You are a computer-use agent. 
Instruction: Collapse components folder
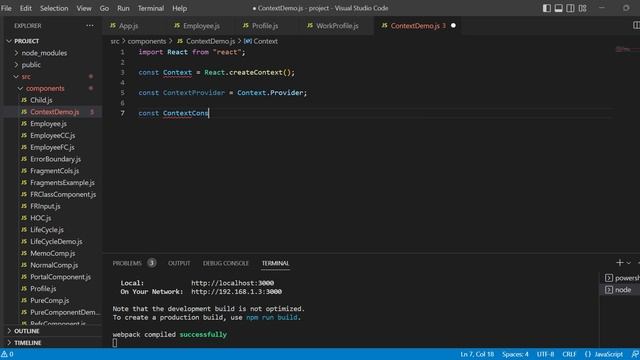(x=45, y=89)
